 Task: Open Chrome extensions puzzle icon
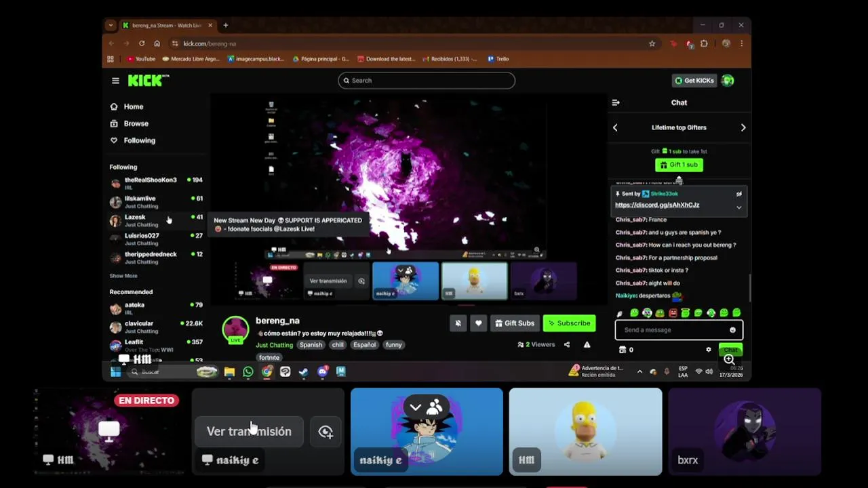coord(704,43)
